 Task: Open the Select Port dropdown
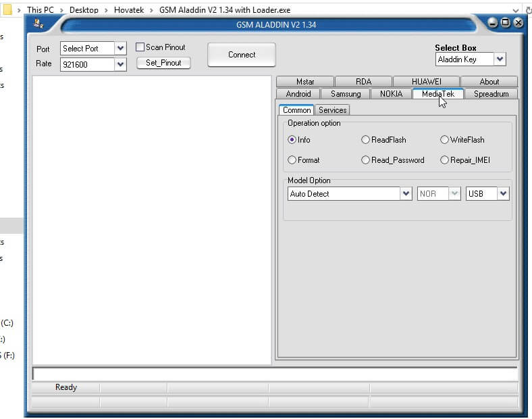[x=120, y=48]
